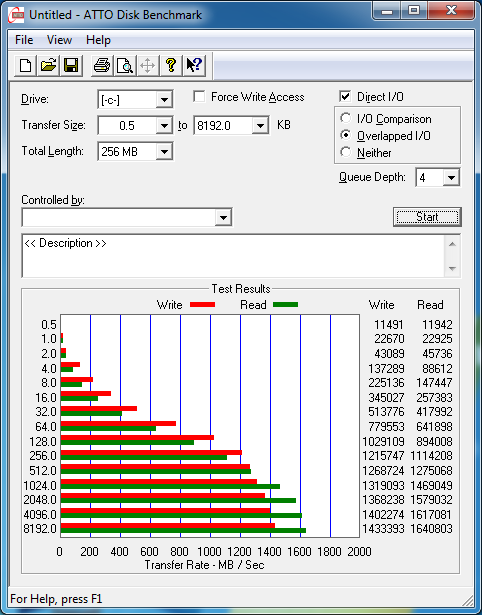
Task: Print the benchmark results icon
Action: pyautogui.click(x=102, y=66)
